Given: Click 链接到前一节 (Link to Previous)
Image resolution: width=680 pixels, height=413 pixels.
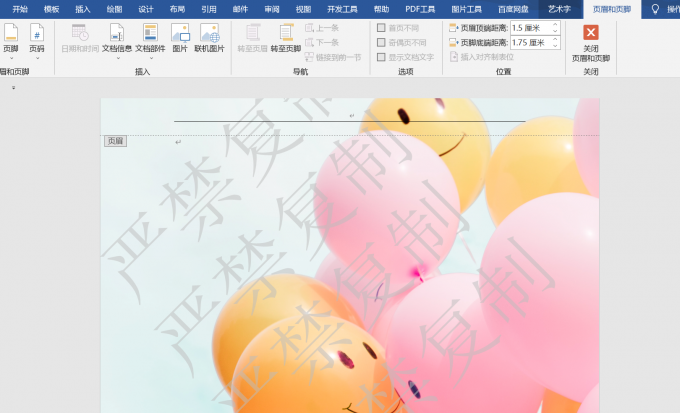Looking at the screenshot, I should [x=333, y=57].
